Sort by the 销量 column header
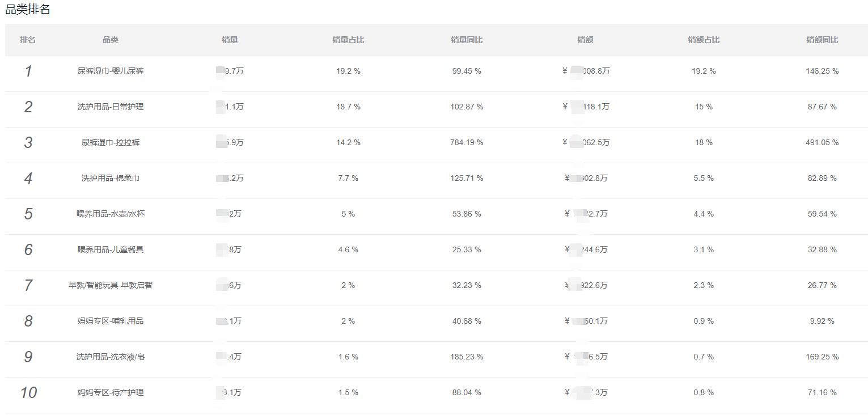The width and height of the screenshot is (868, 415). tap(230, 40)
